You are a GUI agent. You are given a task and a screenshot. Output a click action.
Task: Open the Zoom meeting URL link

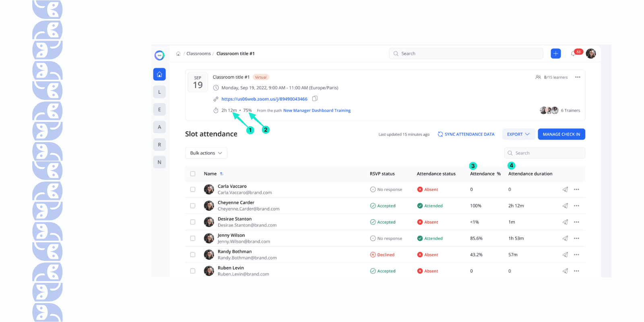click(x=264, y=99)
